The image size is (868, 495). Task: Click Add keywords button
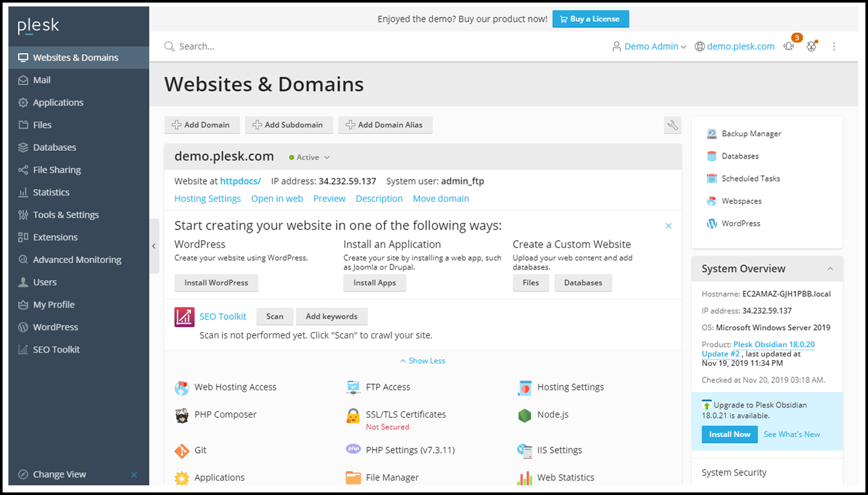pyautogui.click(x=331, y=316)
